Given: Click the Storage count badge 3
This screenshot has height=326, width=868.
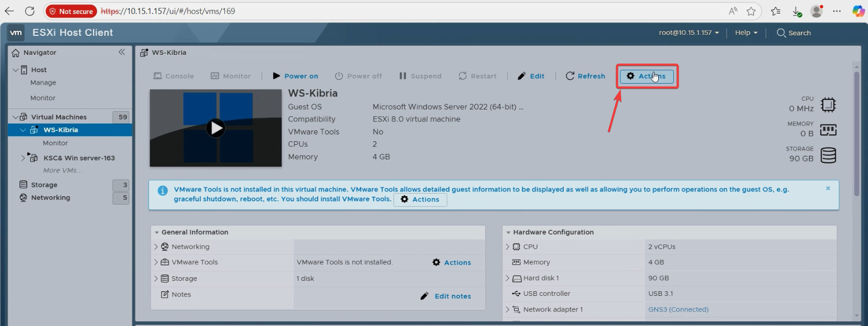Looking at the screenshot, I should coord(121,185).
